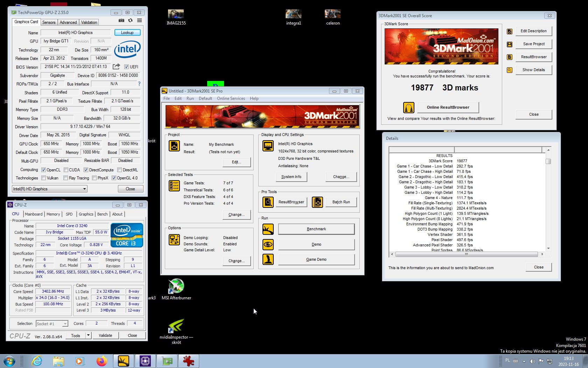The image size is (588, 368).
Task: Click the Batch Run icon
Action: [317, 202]
